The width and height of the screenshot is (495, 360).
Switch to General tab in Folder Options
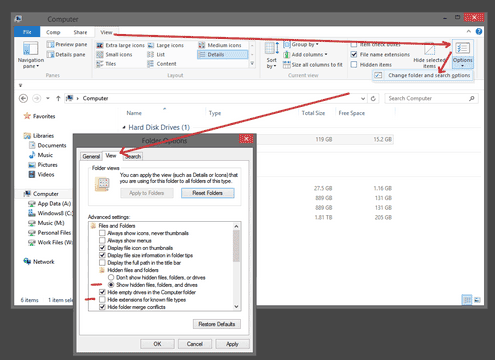tap(91, 156)
